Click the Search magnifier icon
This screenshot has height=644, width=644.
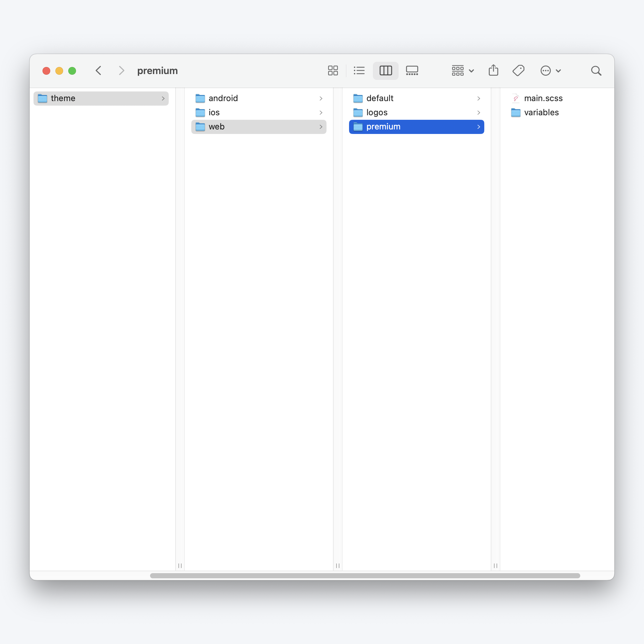pyautogui.click(x=596, y=71)
